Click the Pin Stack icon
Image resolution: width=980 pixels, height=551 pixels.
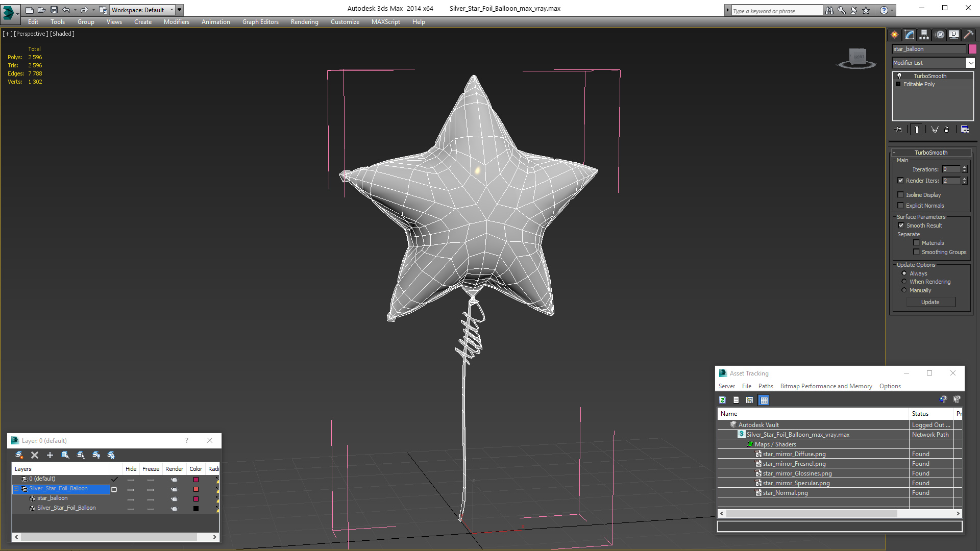tap(899, 130)
